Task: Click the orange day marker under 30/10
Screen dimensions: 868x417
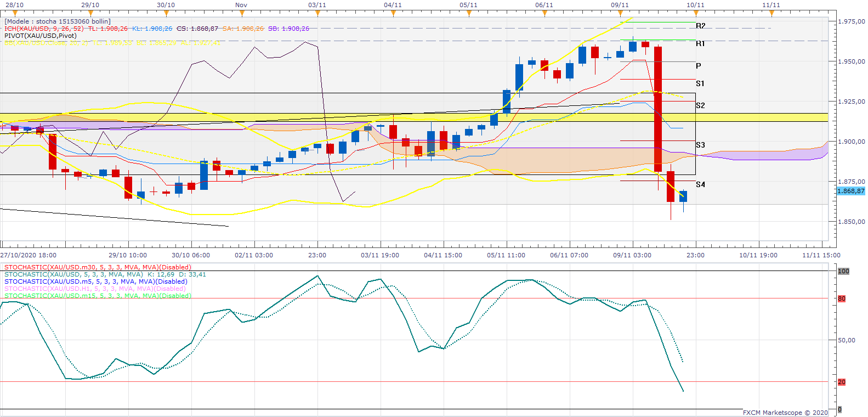Action: point(166,13)
